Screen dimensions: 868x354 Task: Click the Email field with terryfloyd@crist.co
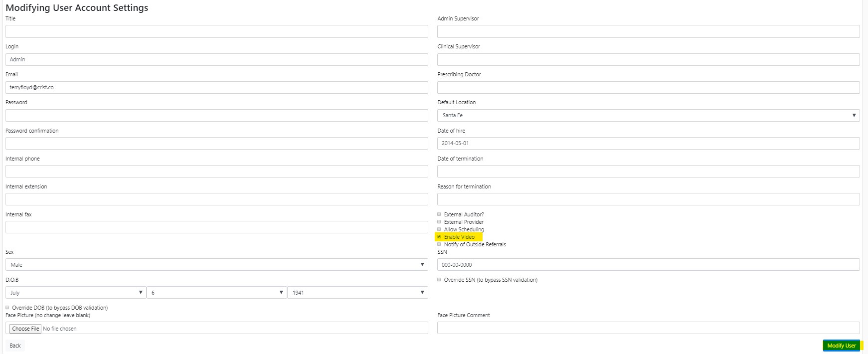pos(216,87)
